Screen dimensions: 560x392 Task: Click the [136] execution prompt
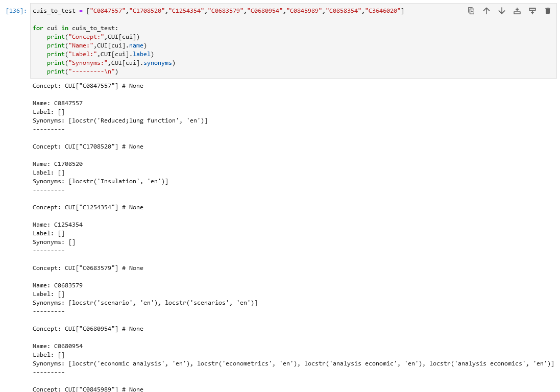pos(16,11)
